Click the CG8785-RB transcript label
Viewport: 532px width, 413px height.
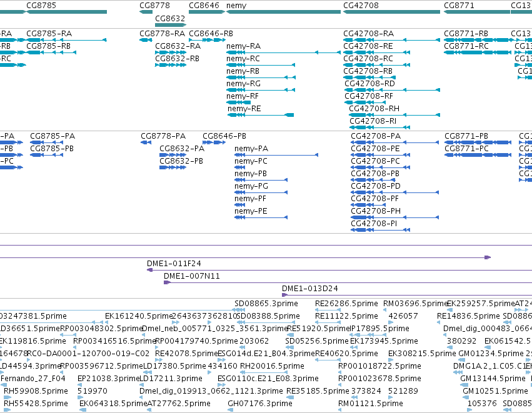(49, 46)
